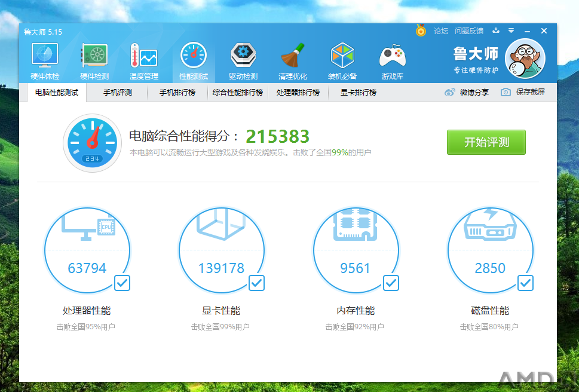579x392 pixels.
Task: Switch to the 处理器排行榜 tab
Action: click(x=298, y=92)
